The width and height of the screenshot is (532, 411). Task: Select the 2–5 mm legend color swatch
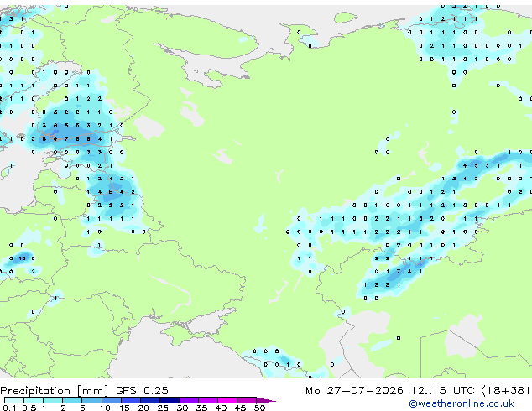coord(72,400)
